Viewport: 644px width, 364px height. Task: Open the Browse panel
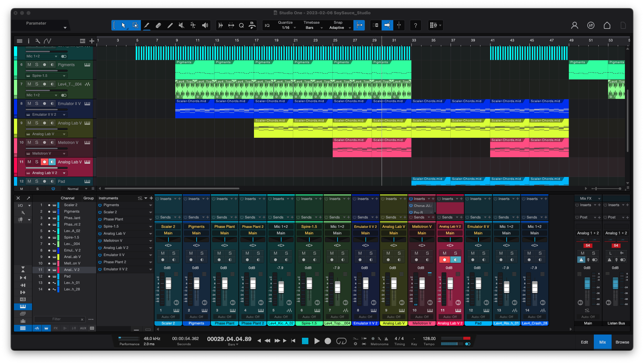[x=622, y=342]
